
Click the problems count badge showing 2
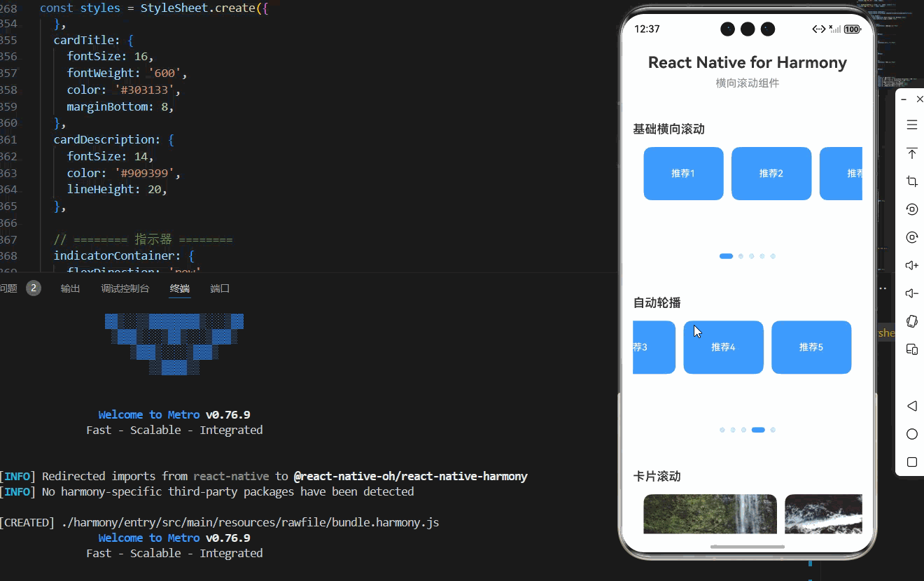click(34, 288)
